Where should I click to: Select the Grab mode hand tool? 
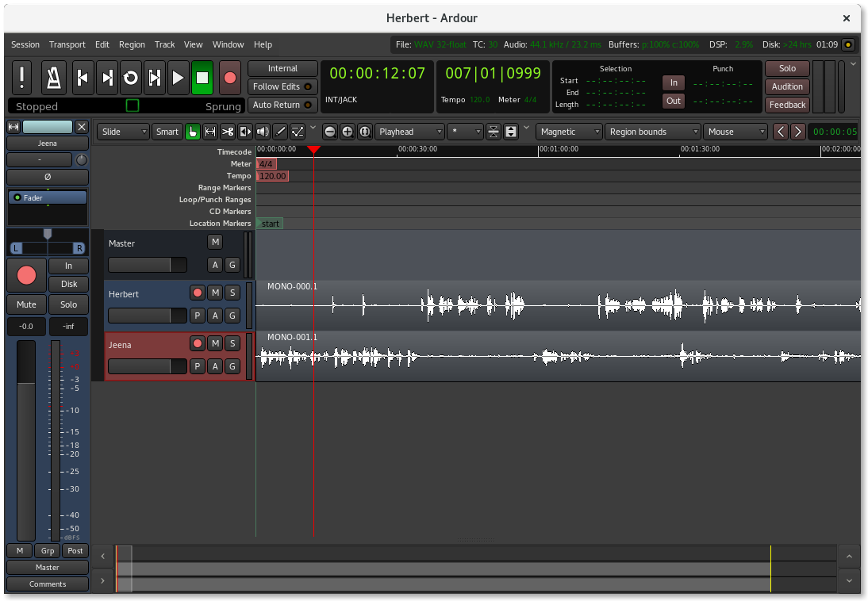(193, 132)
